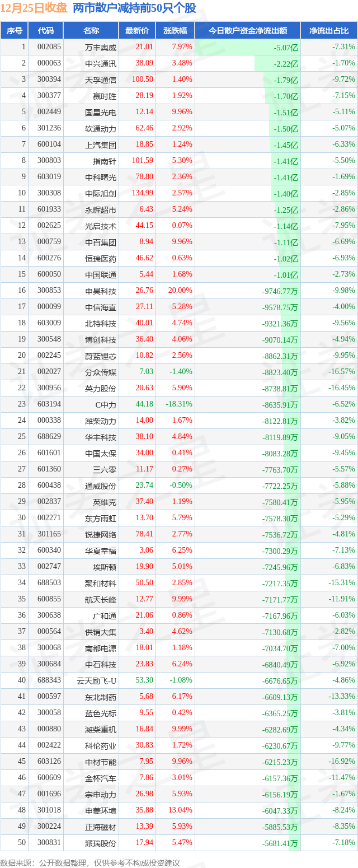Select stock name 中国太保

tap(101, 453)
